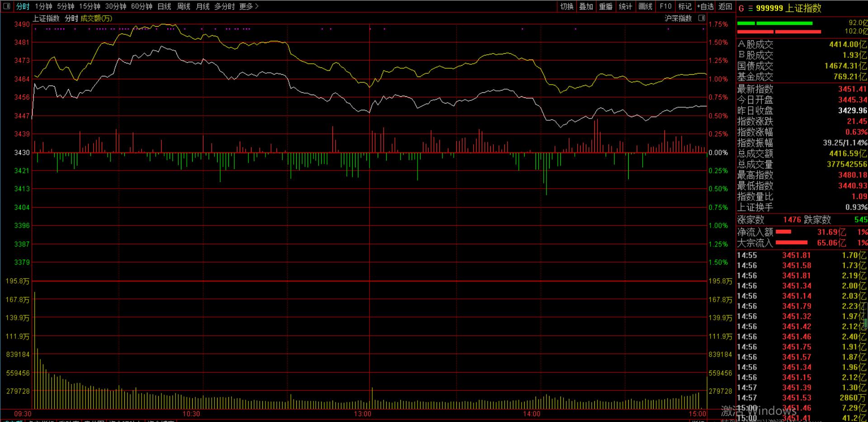Click the 成交额(万) indicator label
The height and width of the screenshot is (422, 868).
pos(96,18)
